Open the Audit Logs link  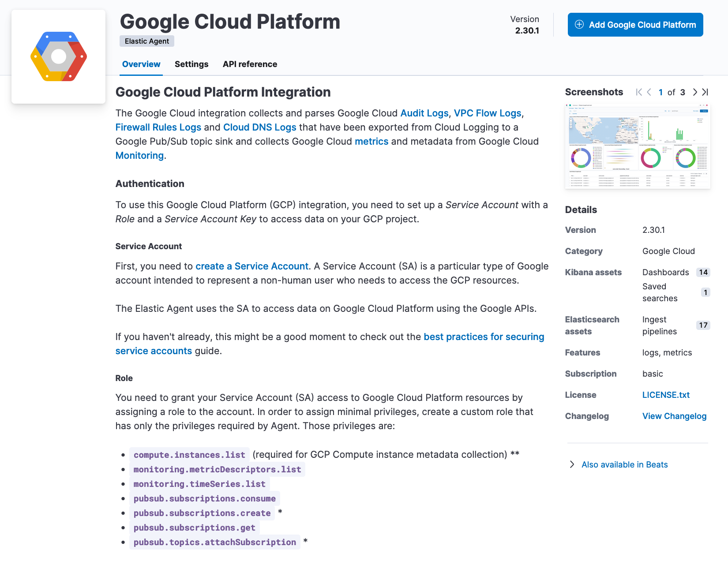coord(424,113)
